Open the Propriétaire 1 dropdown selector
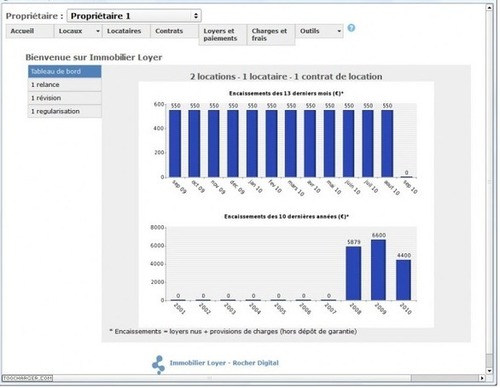Image resolution: width=500 pixels, height=388 pixels. click(x=134, y=16)
